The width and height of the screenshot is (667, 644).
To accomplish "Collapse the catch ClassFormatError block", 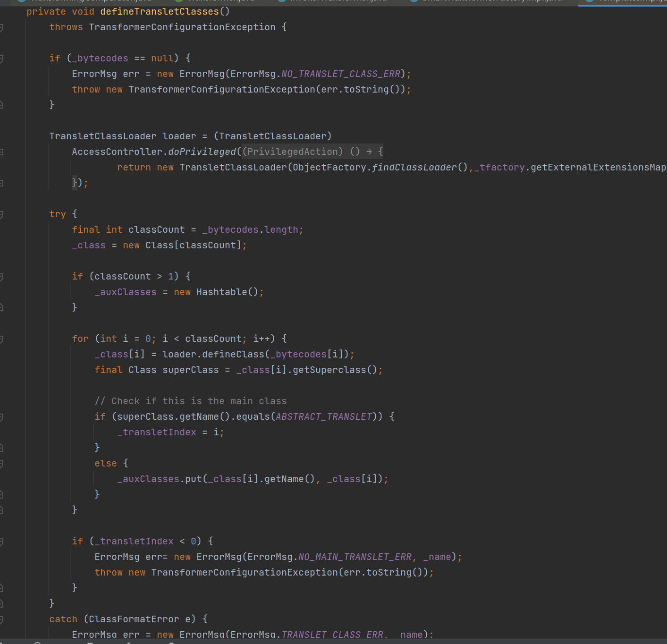I will [1, 620].
